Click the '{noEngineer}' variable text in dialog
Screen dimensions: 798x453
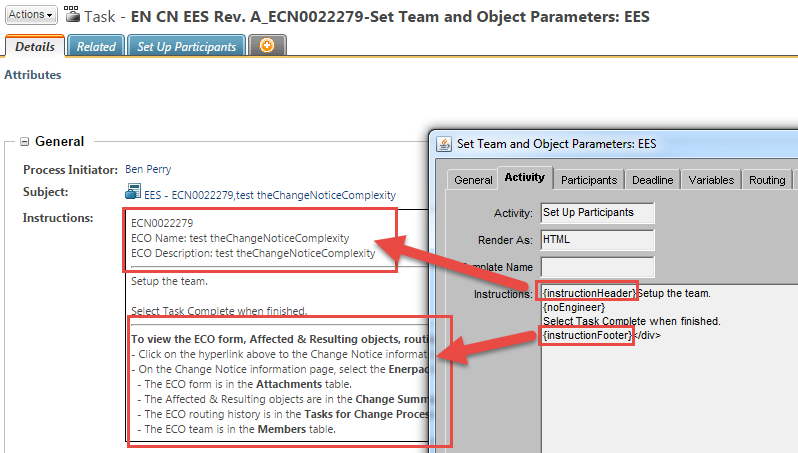pyautogui.click(x=574, y=307)
